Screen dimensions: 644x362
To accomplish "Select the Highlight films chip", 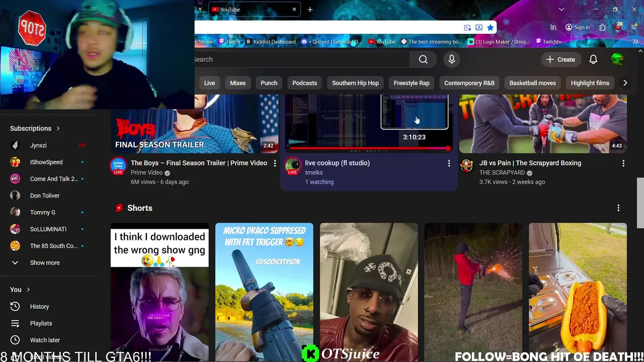I will tap(590, 83).
